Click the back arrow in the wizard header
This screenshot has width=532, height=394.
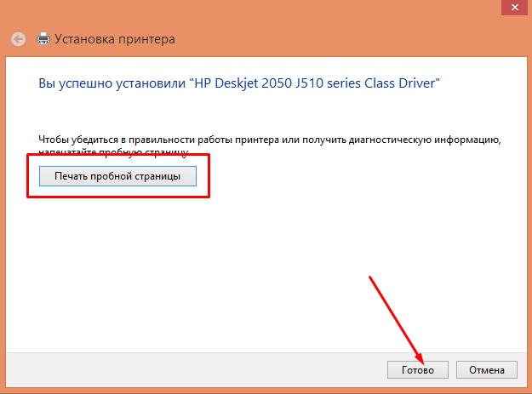tap(18, 39)
